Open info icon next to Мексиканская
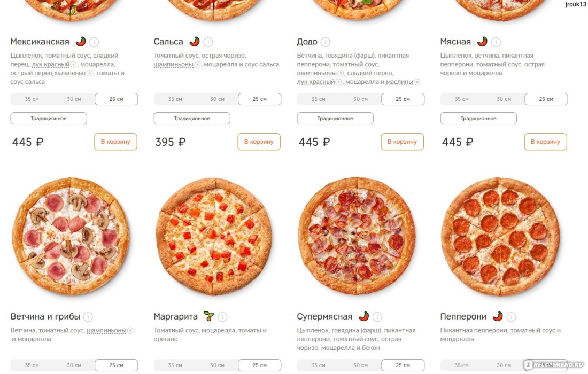The height and width of the screenshot is (374, 588). [95, 42]
